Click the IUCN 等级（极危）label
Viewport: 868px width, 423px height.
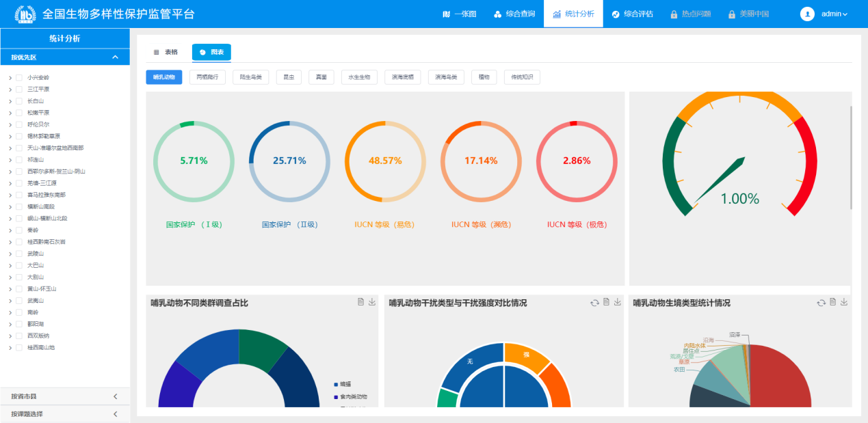[x=577, y=224]
